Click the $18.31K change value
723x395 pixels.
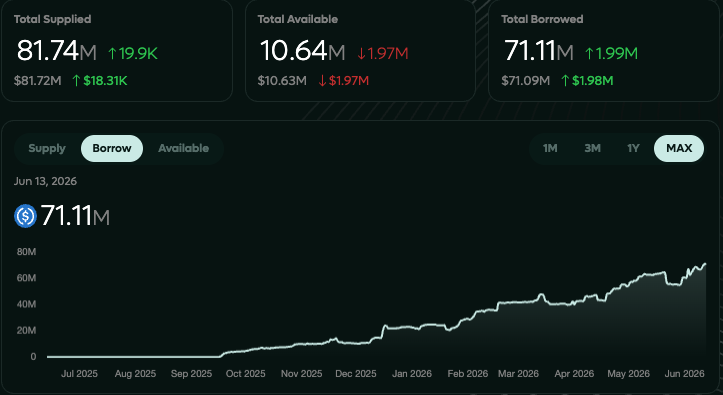(x=105, y=81)
